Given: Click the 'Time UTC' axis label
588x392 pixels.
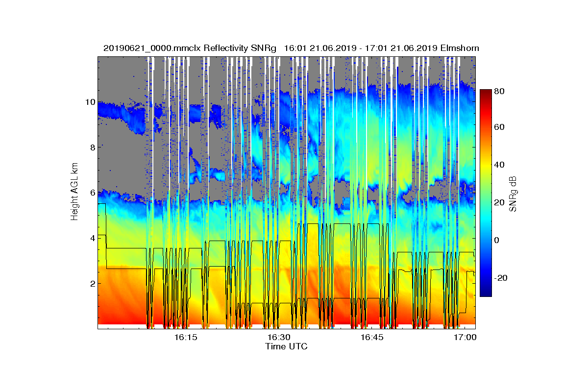Looking at the screenshot, I should pyautogui.click(x=287, y=346).
